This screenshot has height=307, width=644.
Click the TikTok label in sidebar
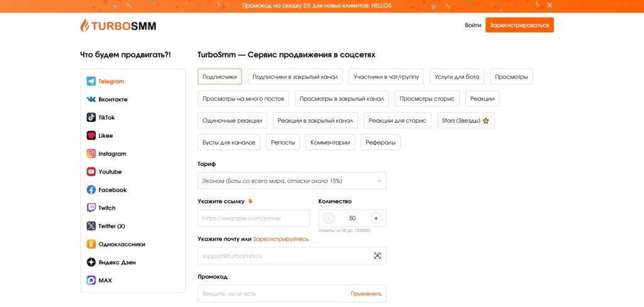(x=107, y=118)
